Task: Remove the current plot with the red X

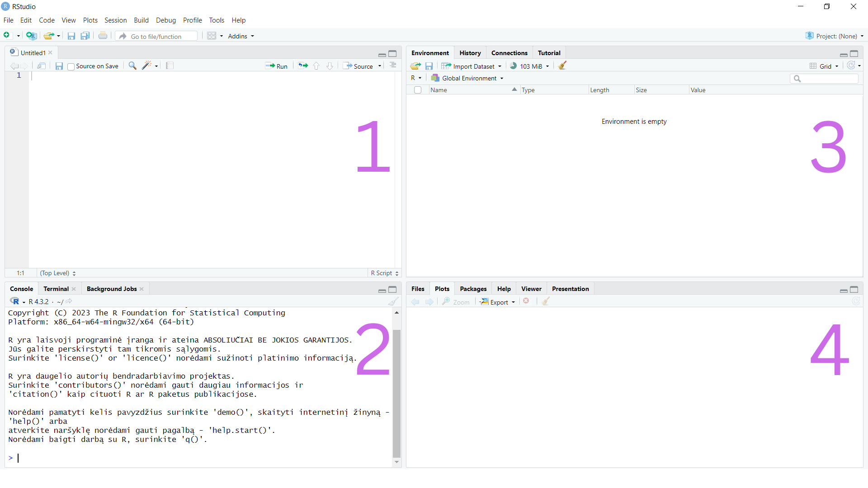Action: click(x=526, y=301)
